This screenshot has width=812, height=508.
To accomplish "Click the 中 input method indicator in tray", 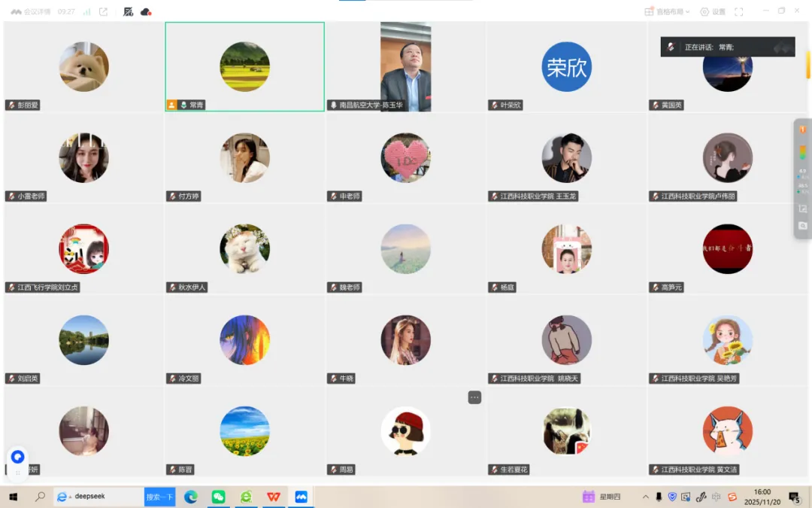I will pyautogui.click(x=717, y=497).
